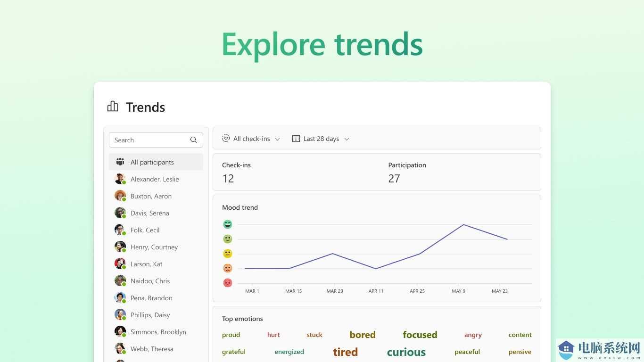
Task: Click the orange sad emoji
Action: coord(228,268)
